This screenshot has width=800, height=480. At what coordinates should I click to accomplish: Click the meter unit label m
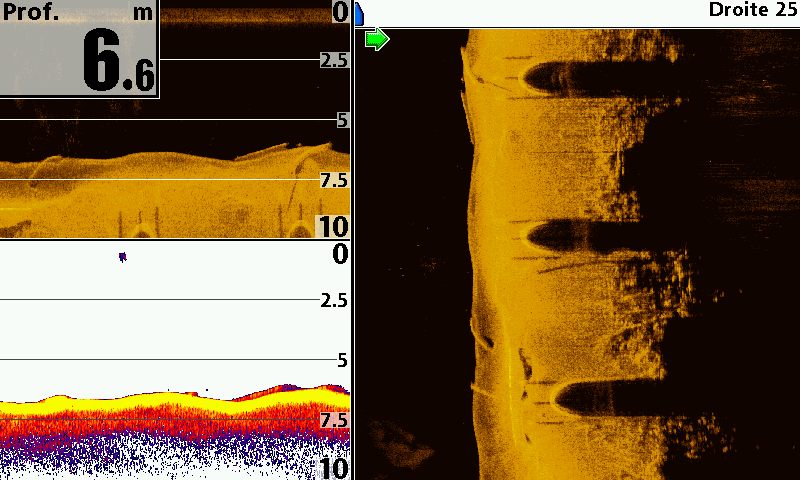pyautogui.click(x=142, y=13)
